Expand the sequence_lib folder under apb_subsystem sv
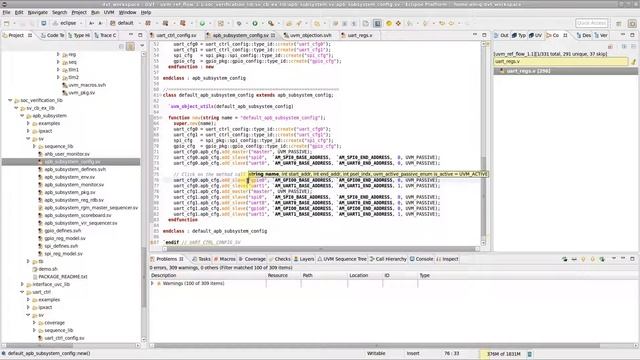Image resolution: width=640 pixels, height=360 pixels. pos(35,146)
